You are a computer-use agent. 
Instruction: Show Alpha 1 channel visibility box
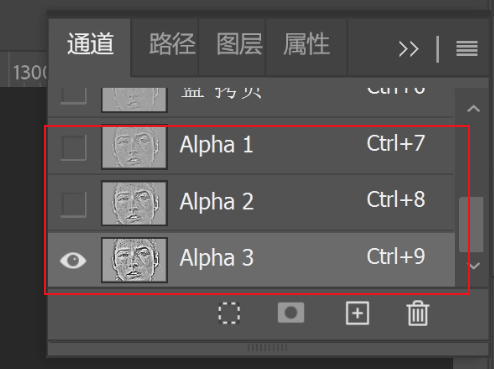[74, 147]
